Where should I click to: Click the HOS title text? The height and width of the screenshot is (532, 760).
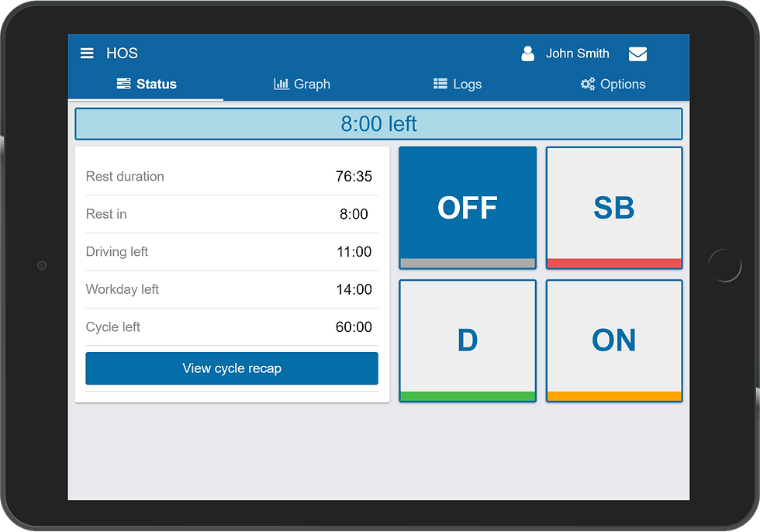(123, 53)
